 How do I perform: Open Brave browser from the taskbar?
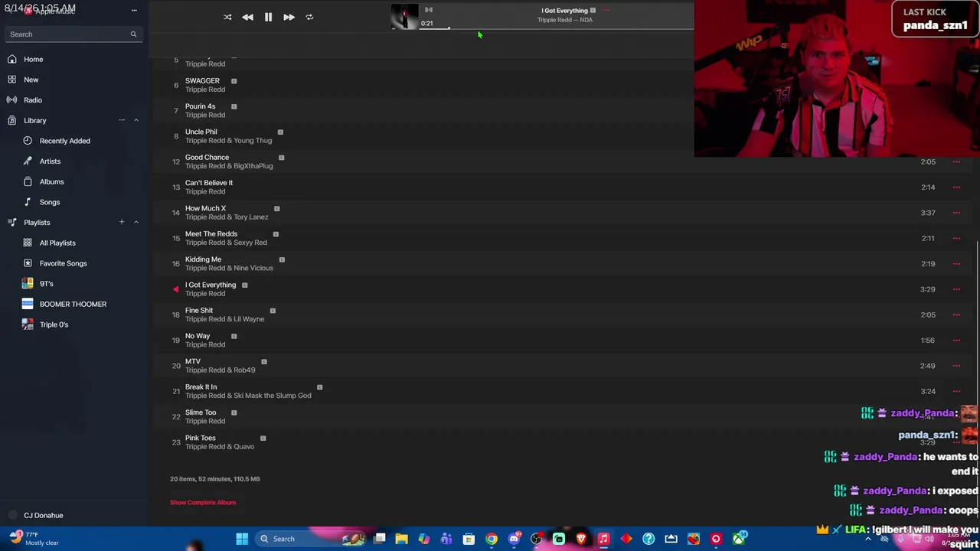[581, 539]
